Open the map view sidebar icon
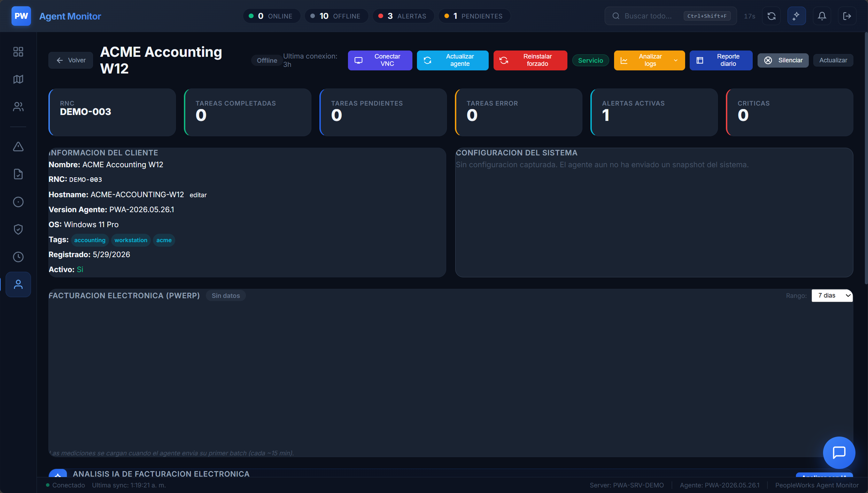Image resolution: width=868 pixels, height=493 pixels. (18, 79)
